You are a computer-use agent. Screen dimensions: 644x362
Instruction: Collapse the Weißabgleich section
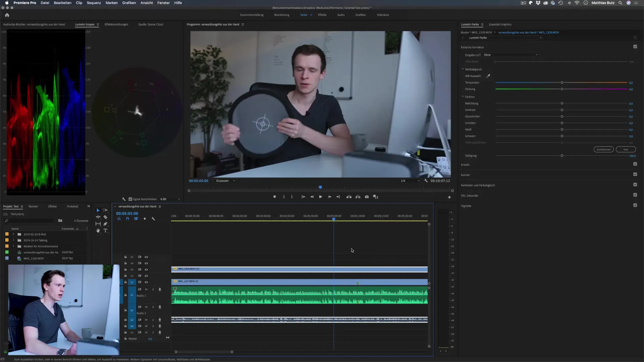pyautogui.click(x=463, y=69)
